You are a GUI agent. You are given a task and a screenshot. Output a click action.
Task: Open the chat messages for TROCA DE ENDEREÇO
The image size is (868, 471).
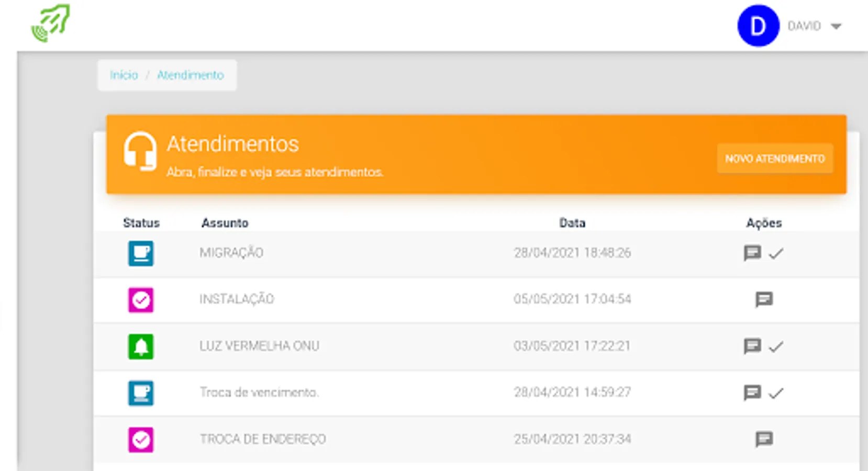coord(764,439)
